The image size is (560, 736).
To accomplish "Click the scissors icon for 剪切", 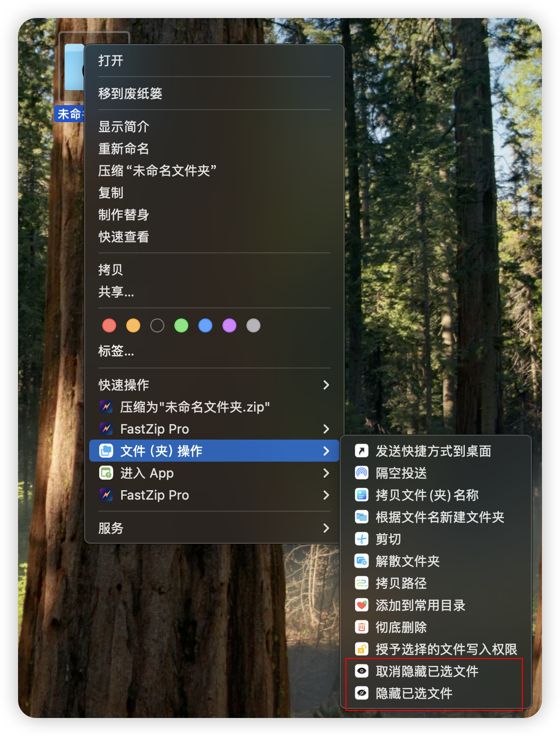I will click(x=362, y=539).
